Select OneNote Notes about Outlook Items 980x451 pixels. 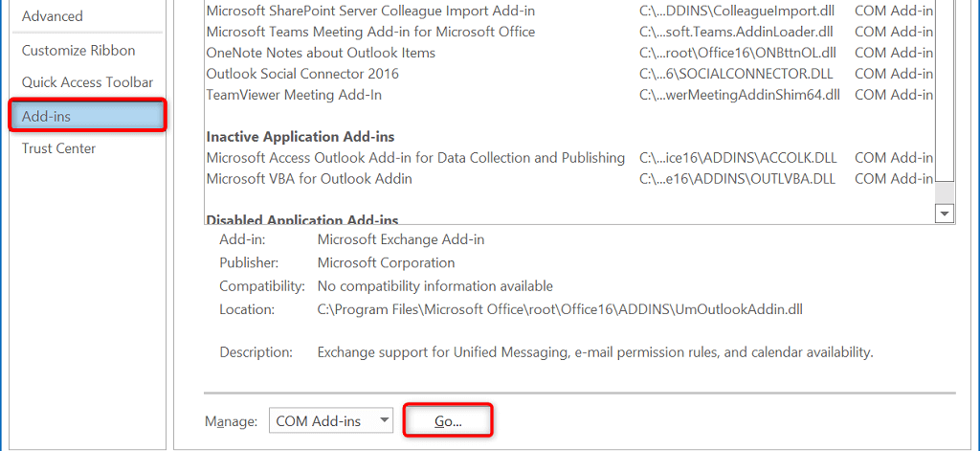pyautogui.click(x=321, y=53)
